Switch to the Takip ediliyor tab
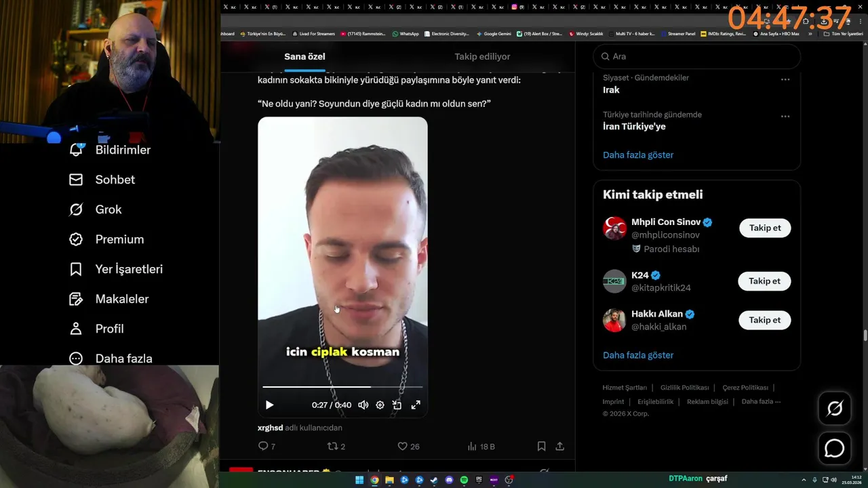The height and width of the screenshot is (488, 868). (x=482, y=56)
